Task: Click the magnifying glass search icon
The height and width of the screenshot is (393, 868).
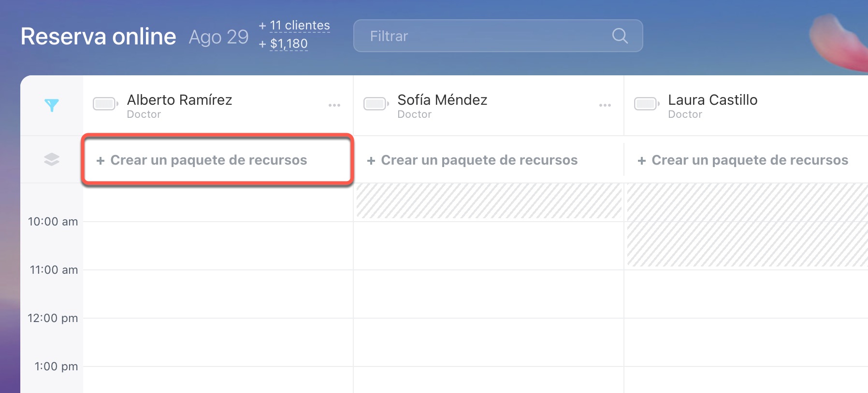Action: tap(620, 36)
